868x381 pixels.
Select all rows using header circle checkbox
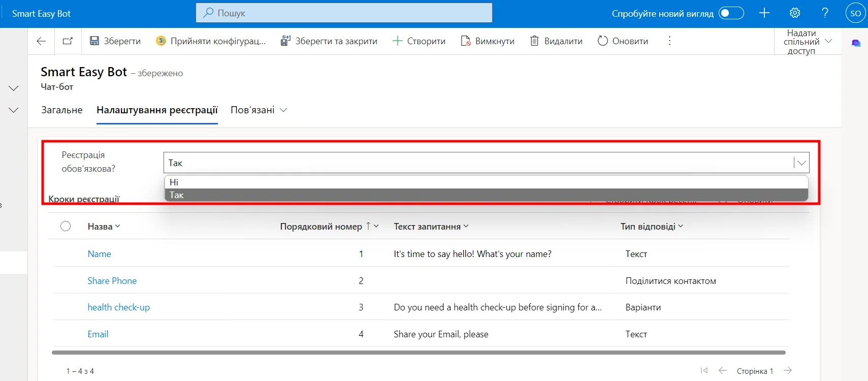66,227
